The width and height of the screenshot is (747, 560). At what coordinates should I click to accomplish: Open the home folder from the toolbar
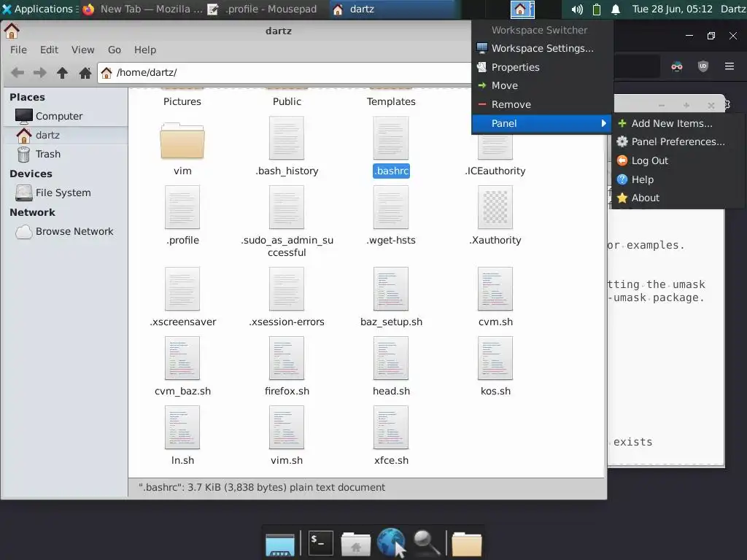tap(85, 72)
